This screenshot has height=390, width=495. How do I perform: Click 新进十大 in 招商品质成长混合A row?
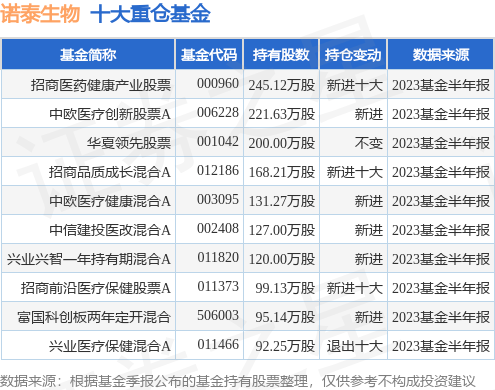coord(355,172)
